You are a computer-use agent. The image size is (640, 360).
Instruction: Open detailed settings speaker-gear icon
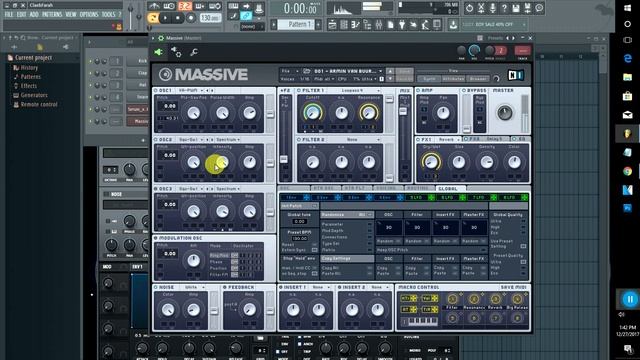(176, 52)
